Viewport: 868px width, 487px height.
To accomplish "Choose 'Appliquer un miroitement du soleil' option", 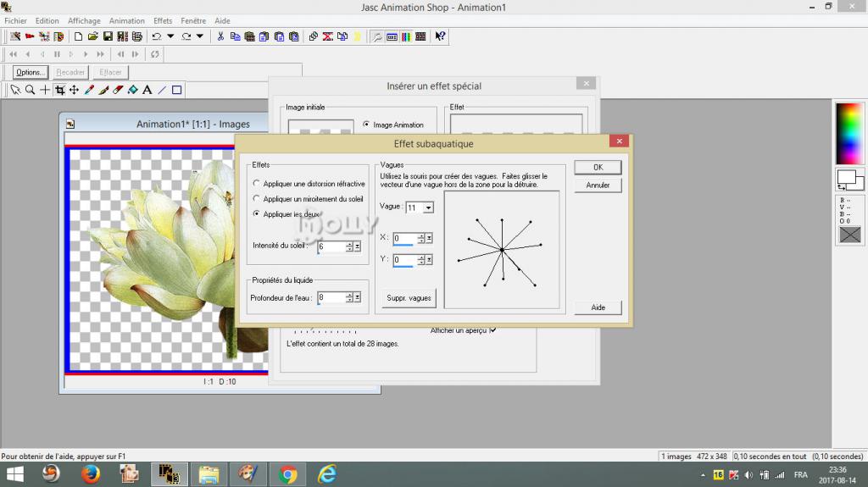I will point(257,199).
